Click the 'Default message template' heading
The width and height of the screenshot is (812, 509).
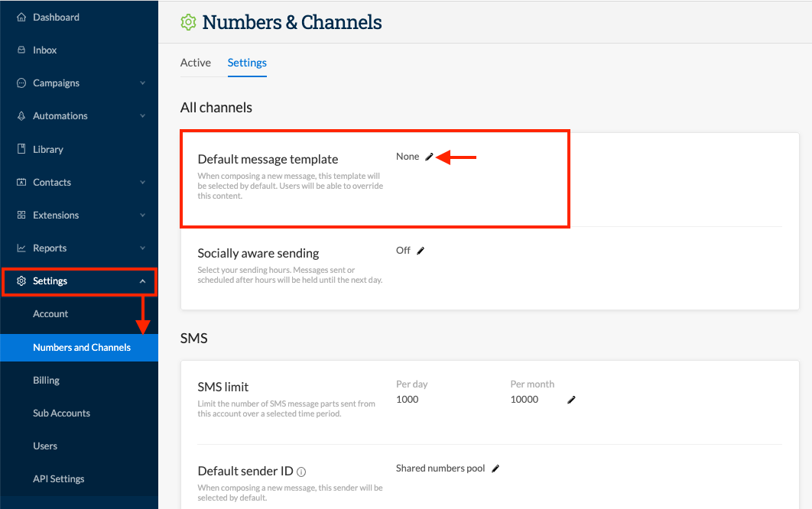tap(268, 159)
